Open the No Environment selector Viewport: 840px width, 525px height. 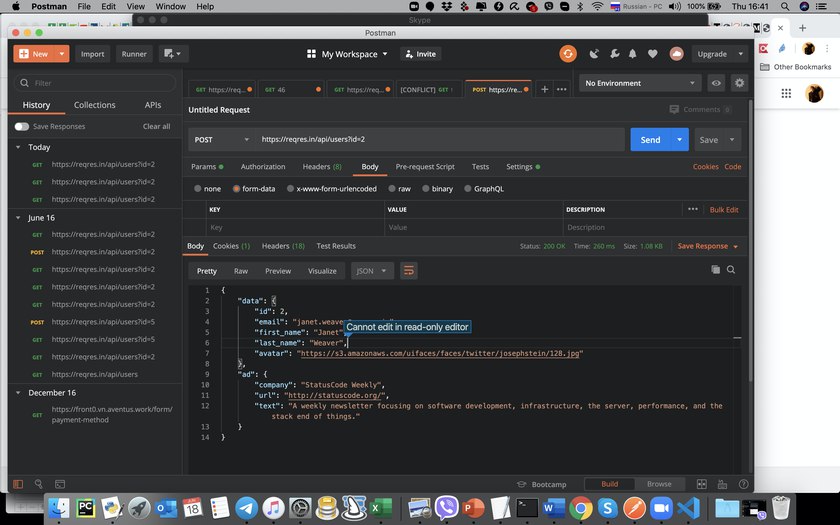(640, 83)
